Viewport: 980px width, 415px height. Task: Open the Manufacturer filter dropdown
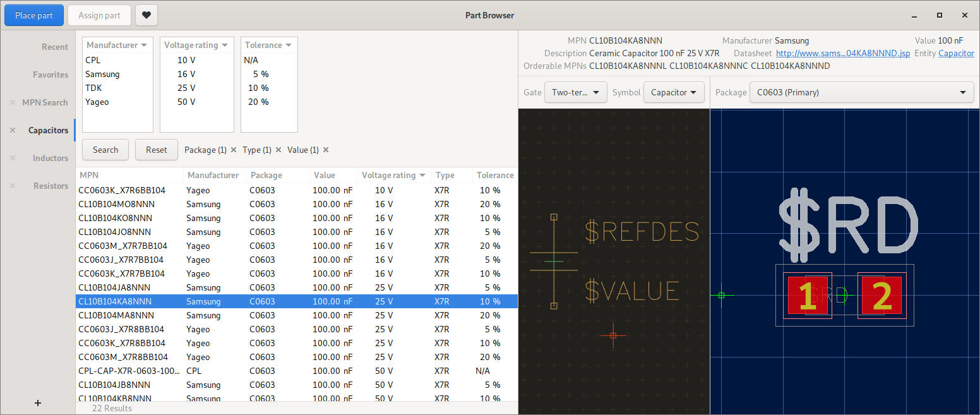coord(117,45)
